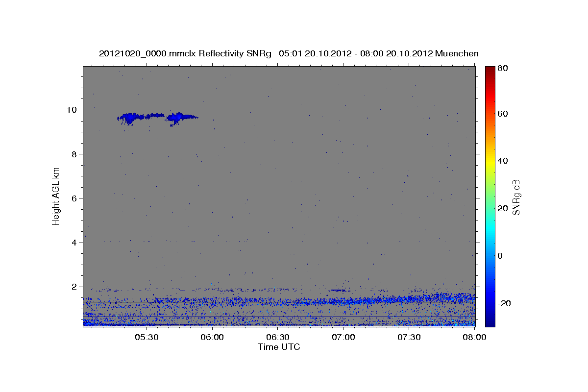588x392 pixels.
Task: Click the colorbar value -20
Action: 505,303
